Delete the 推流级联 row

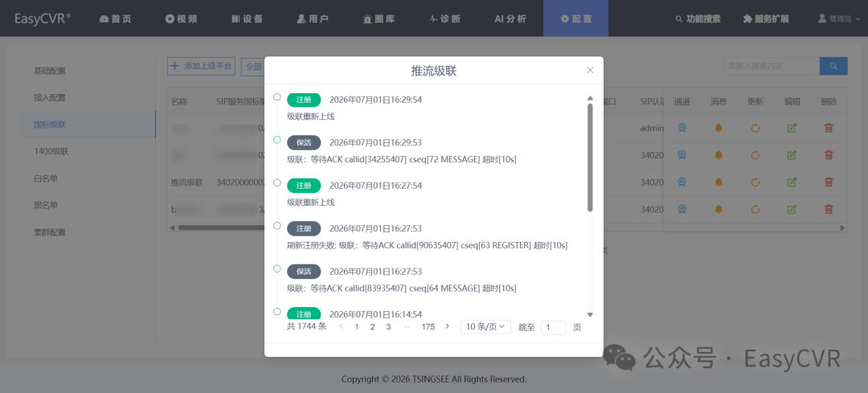pyautogui.click(x=829, y=182)
